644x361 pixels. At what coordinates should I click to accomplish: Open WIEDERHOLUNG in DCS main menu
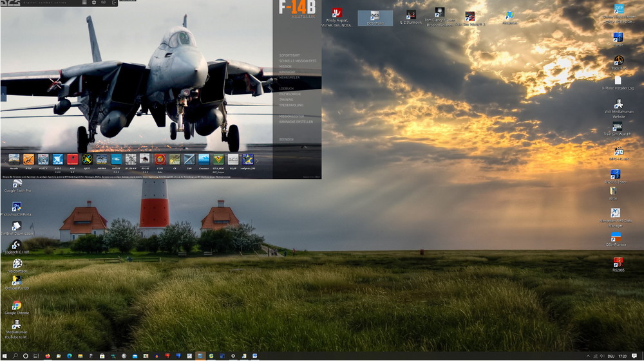coord(291,106)
